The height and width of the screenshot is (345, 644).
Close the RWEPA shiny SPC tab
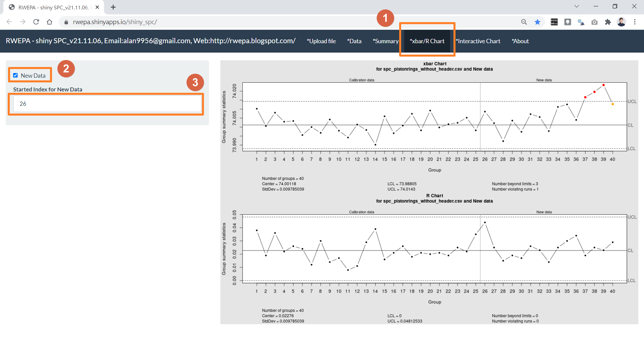pyautogui.click(x=97, y=7)
